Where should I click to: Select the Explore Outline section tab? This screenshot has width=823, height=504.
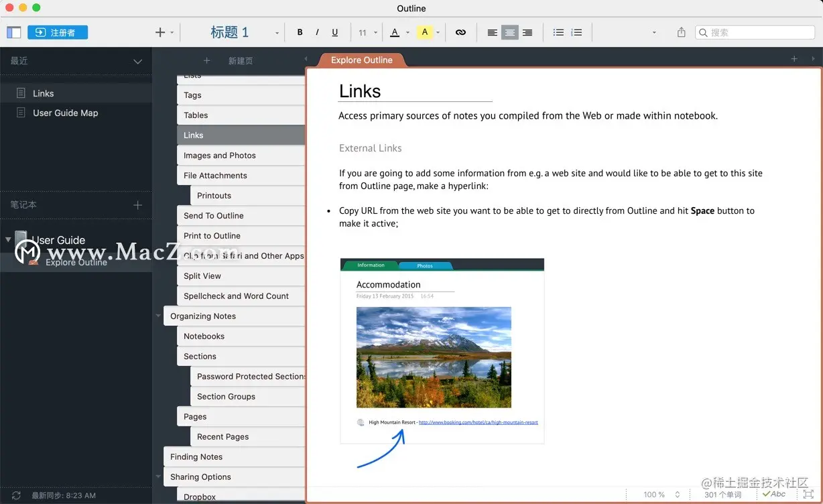pos(362,60)
